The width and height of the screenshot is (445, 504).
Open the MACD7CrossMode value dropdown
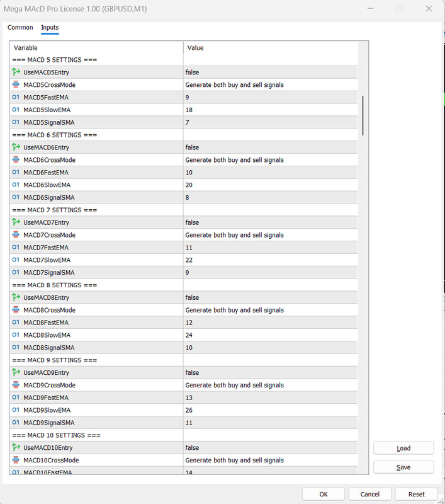[x=271, y=235]
